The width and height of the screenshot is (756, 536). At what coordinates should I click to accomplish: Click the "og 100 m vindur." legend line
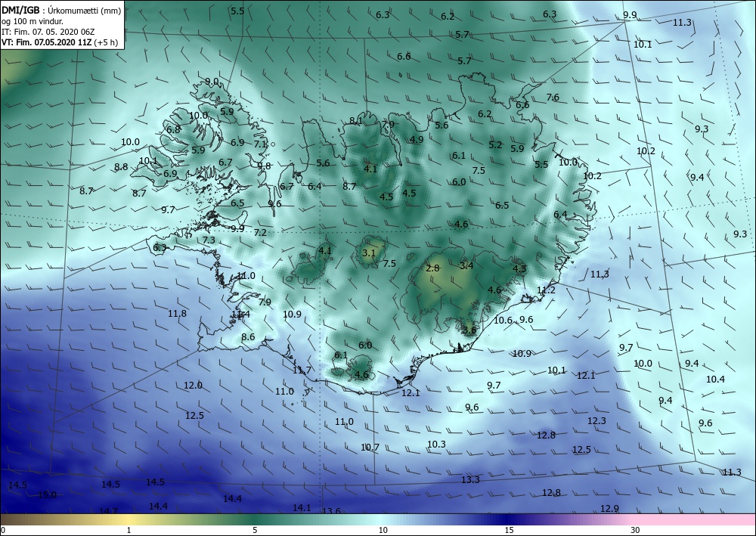click(x=33, y=21)
